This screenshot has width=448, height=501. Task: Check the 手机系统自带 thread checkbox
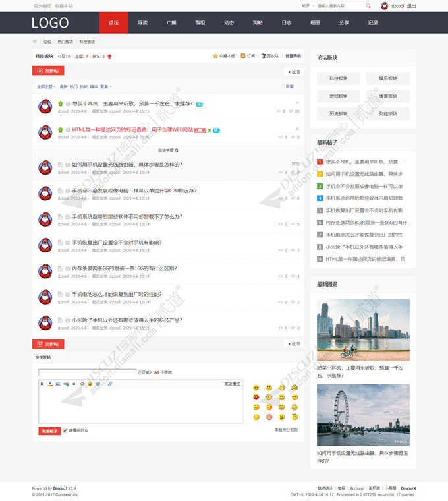point(68,217)
